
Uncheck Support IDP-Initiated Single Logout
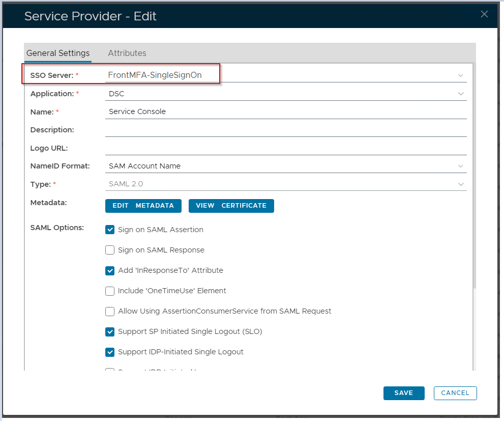pyautogui.click(x=110, y=352)
